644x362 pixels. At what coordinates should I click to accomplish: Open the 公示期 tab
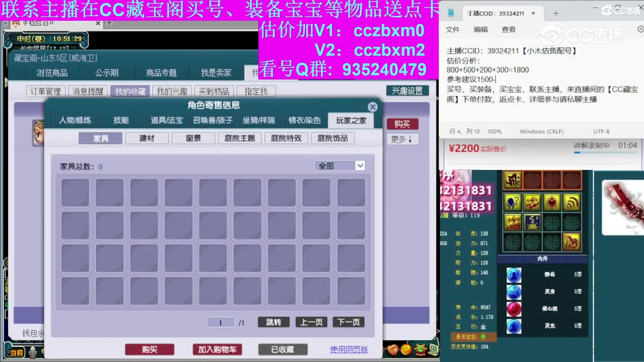(x=107, y=73)
